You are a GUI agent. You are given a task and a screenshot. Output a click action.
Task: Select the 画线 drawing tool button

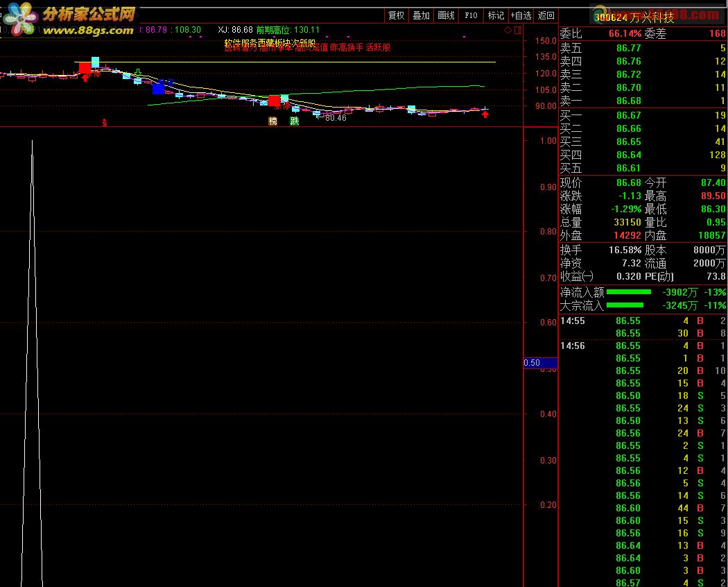pyautogui.click(x=447, y=15)
